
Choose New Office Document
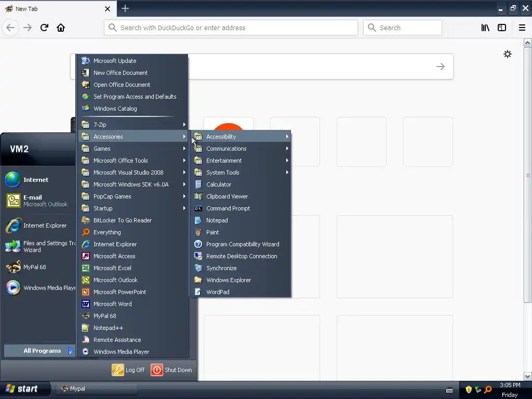pos(133,73)
